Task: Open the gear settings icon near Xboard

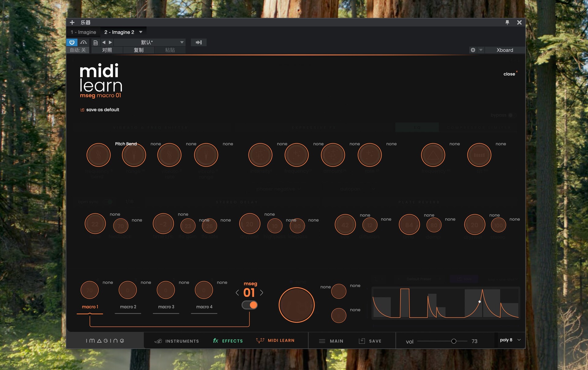Action: pyautogui.click(x=473, y=50)
